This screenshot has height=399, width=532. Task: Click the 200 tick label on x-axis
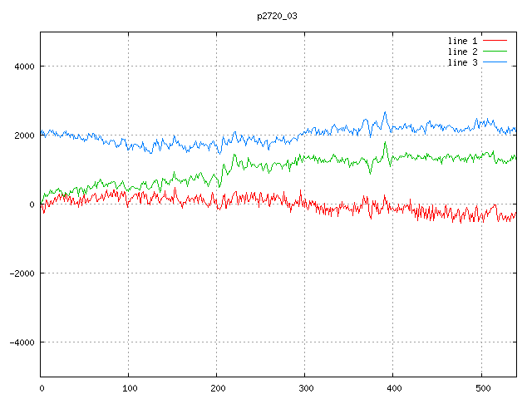(x=217, y=387)
